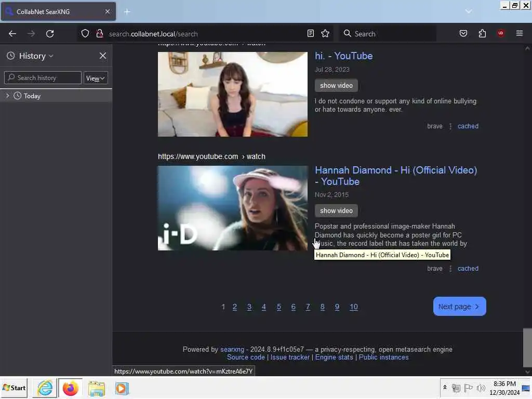This screenshot has height=399, width=532.
Task: Click the page vertical scrollbar thumb
Action: [x=527, y=347]
